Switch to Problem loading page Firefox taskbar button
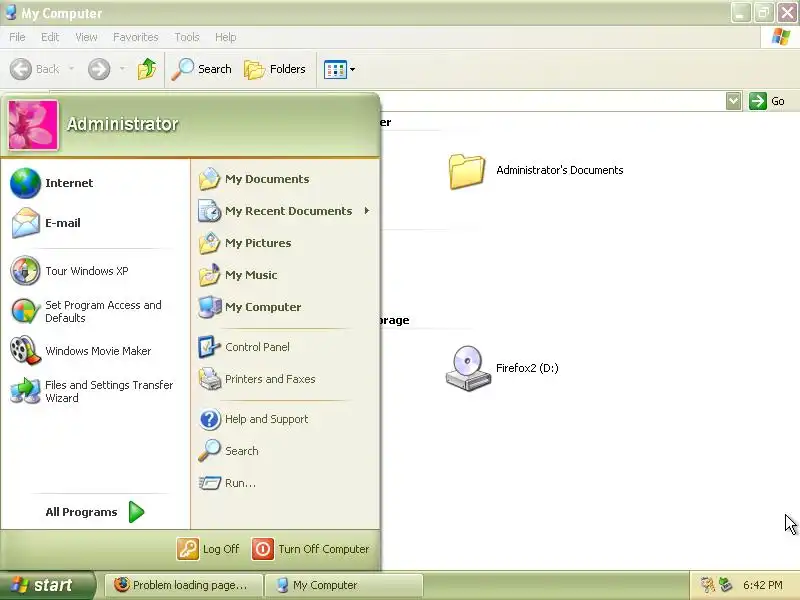The image size is (800, 600). 184,585
